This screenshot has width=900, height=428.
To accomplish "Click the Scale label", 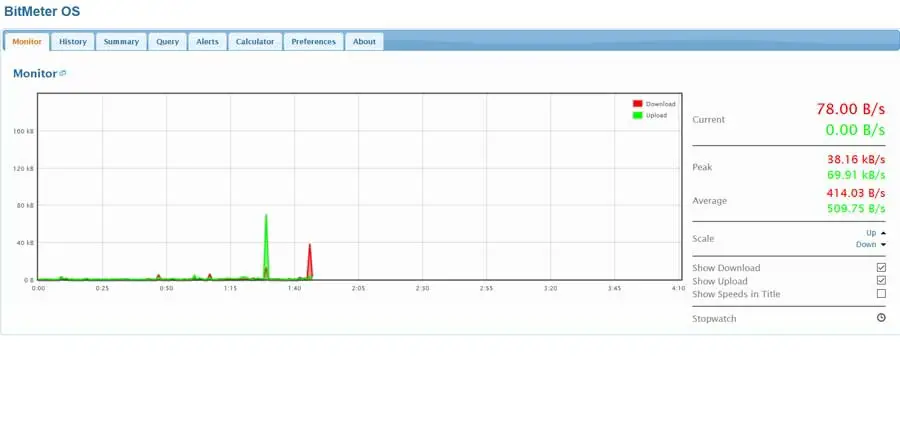I will point(703,239).
